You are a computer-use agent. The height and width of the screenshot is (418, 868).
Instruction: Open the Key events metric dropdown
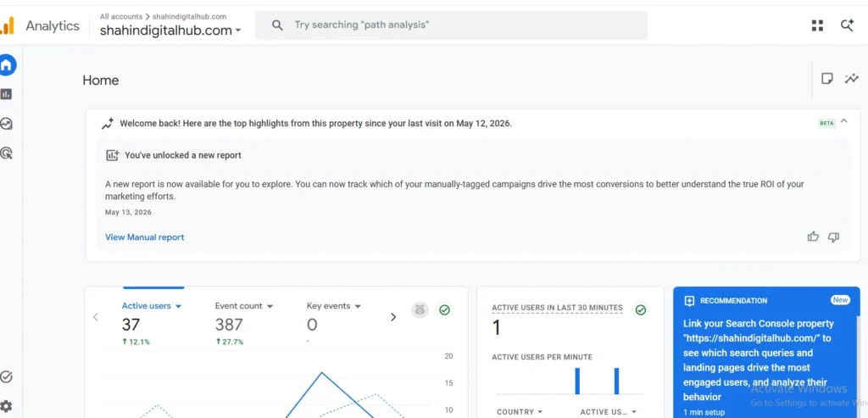[334, 305]
